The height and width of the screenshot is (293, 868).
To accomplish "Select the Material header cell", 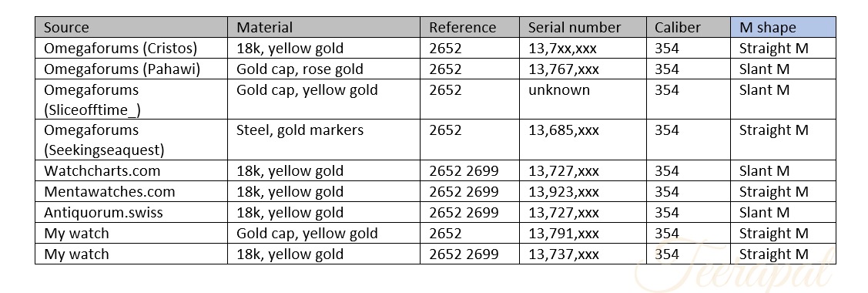I will [323, 27].
